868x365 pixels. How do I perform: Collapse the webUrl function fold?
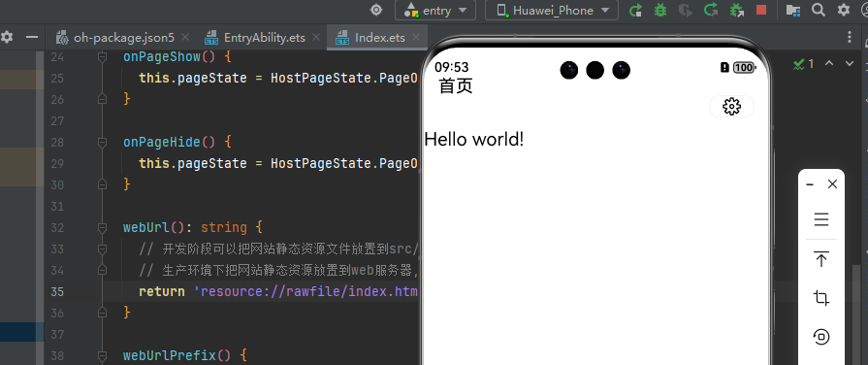coord(102,228)
